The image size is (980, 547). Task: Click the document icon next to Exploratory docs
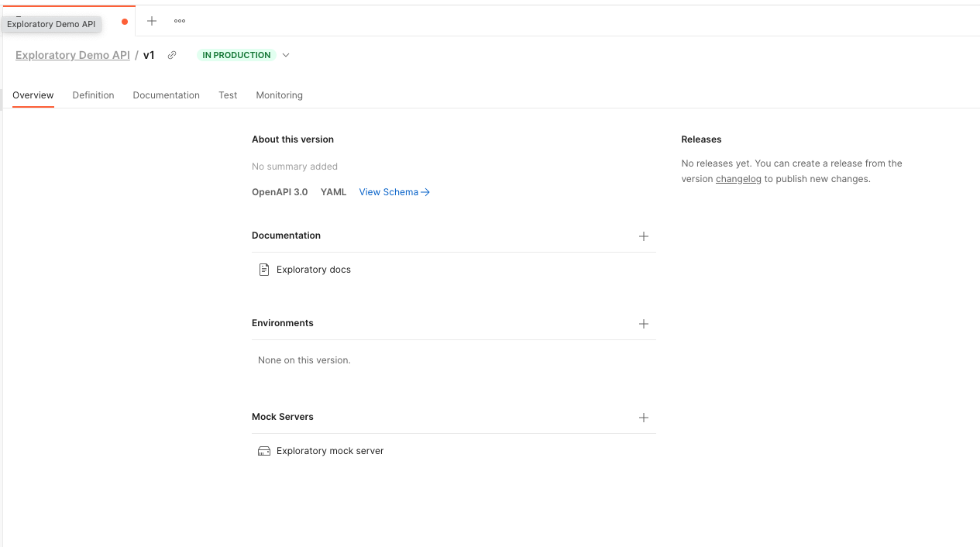(264, 269)
